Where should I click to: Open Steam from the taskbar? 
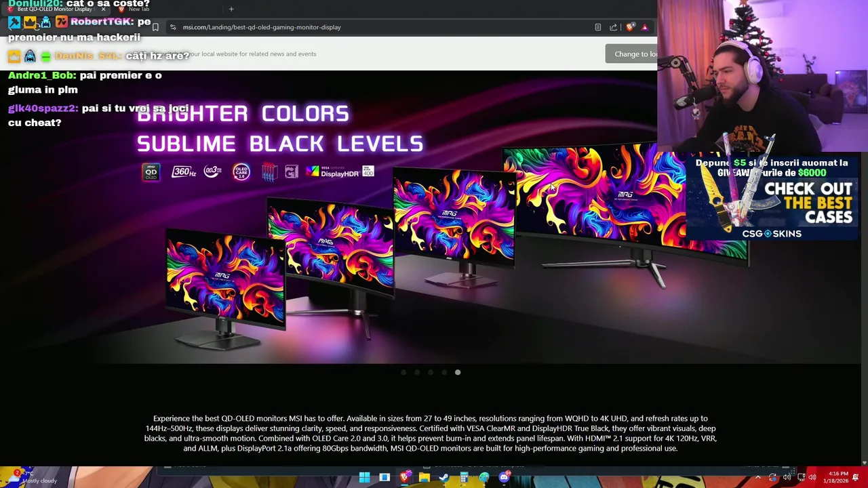(444, 478)
